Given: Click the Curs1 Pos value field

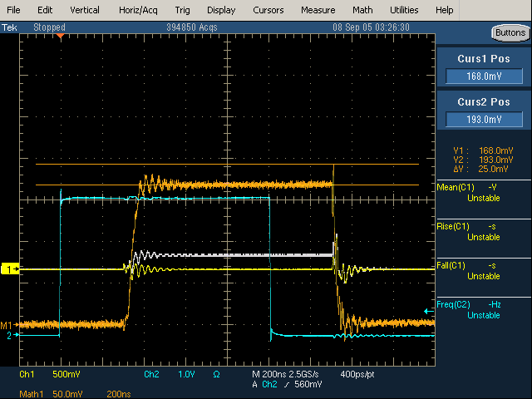Looking at the screenshot, I should [484, 76].
